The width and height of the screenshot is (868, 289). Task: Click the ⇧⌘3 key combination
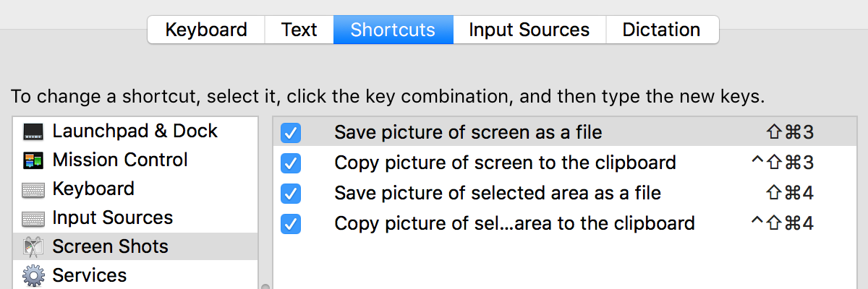pos(790,133)
